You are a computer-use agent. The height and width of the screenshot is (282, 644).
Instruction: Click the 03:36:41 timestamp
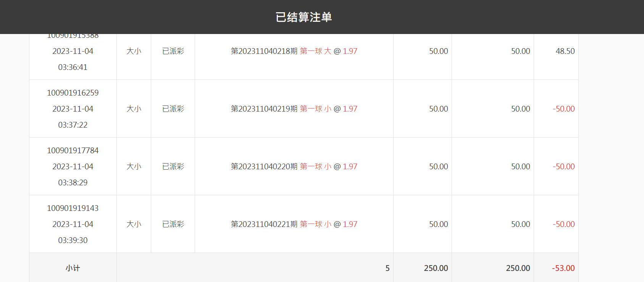[x=73, y=67]
